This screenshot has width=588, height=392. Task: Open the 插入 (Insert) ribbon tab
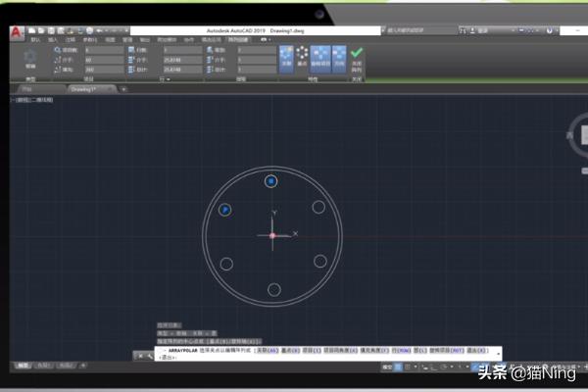tap(53, 40)
